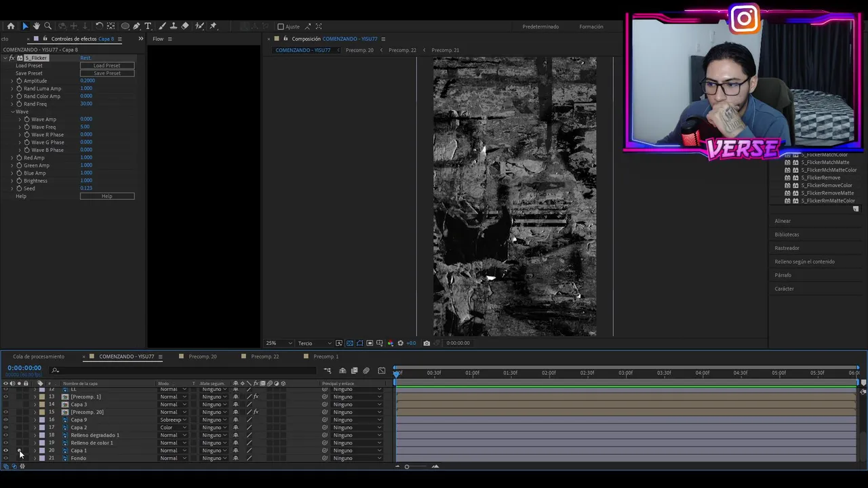Expand the Red Amp property
Viewport: 868px width, 488px height.
pyautogui.click(x=12, y=158)
